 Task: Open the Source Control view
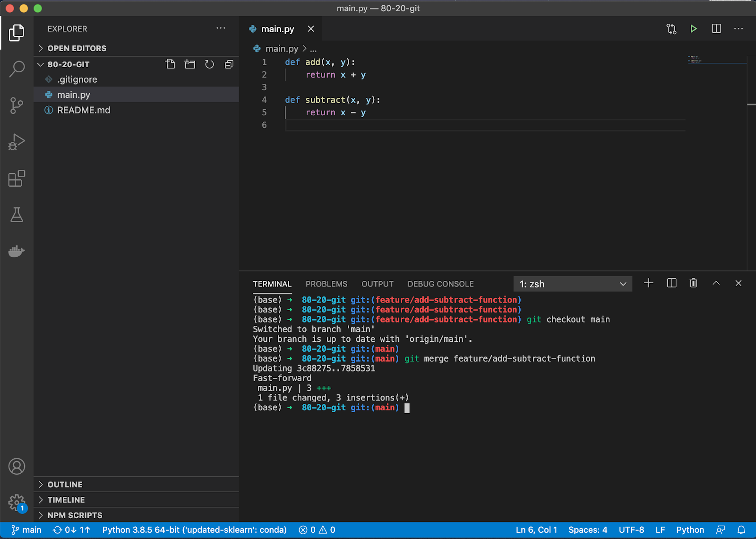17,105
